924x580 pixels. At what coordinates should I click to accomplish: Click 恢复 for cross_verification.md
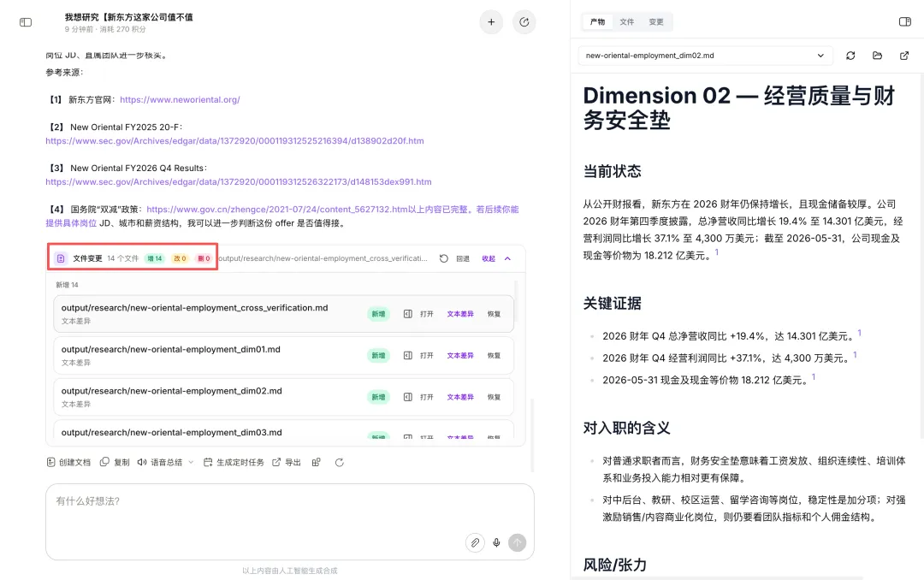pyautogui.click(x=494, y=314)
